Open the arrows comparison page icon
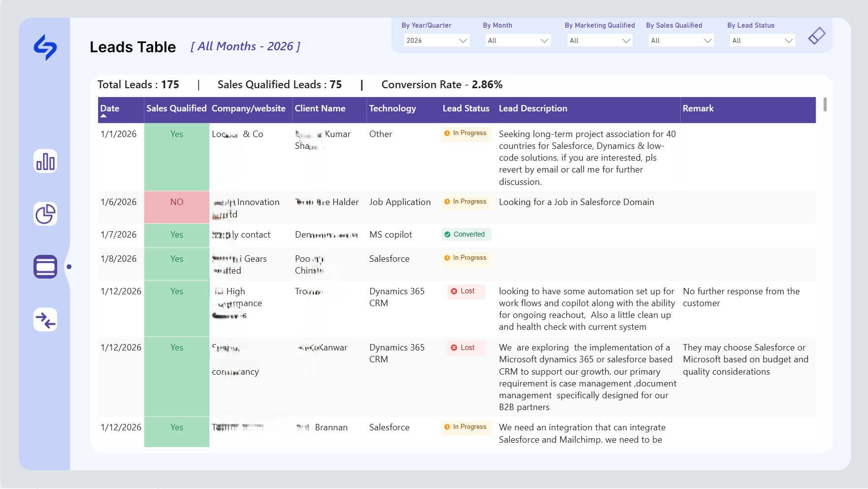Image resolution: width=868 pixels, height=489 pixels. [x=45, y=320]
